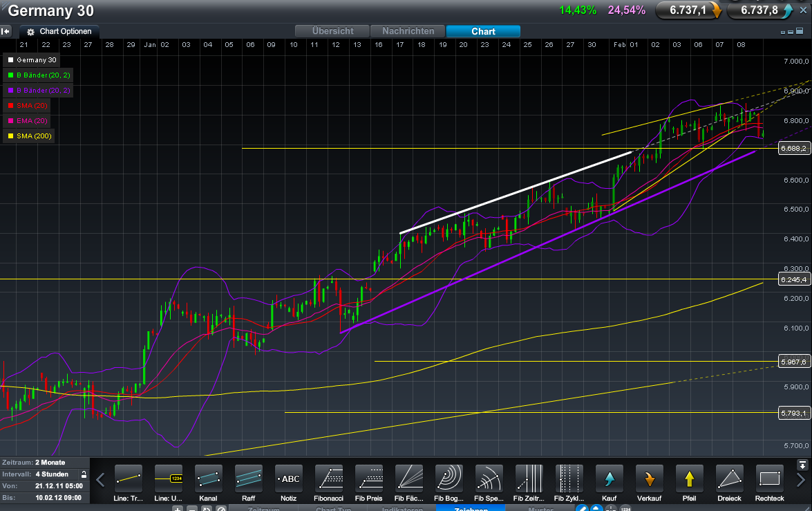Open Chart Optionen settings

pyautogui.click(x=59, y=32)
